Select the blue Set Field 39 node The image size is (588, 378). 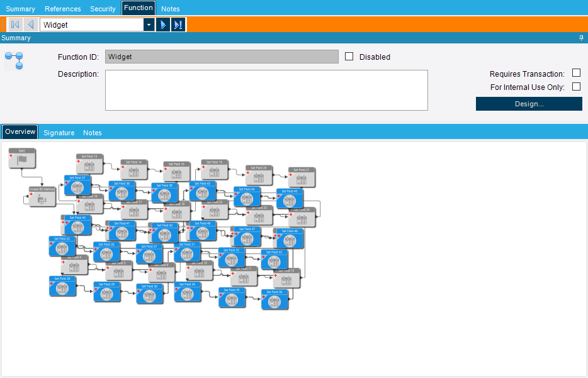coord(164,192)
